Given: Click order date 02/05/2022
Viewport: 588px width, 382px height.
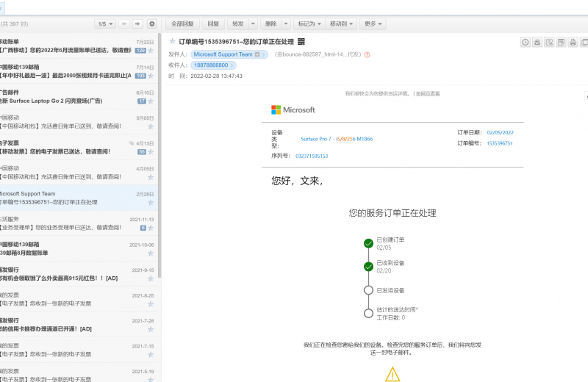Looking at the screenshot, I should coord(501,132).
